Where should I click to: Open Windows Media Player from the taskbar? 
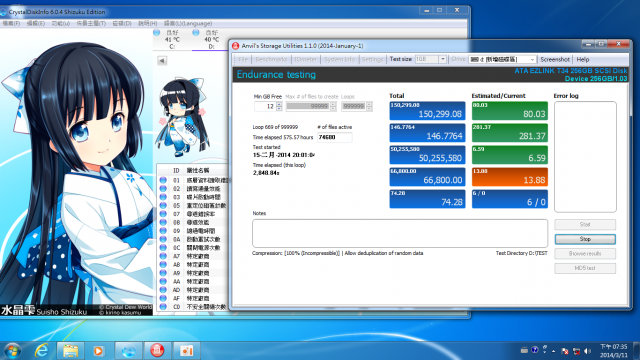(x=98, y=351)
